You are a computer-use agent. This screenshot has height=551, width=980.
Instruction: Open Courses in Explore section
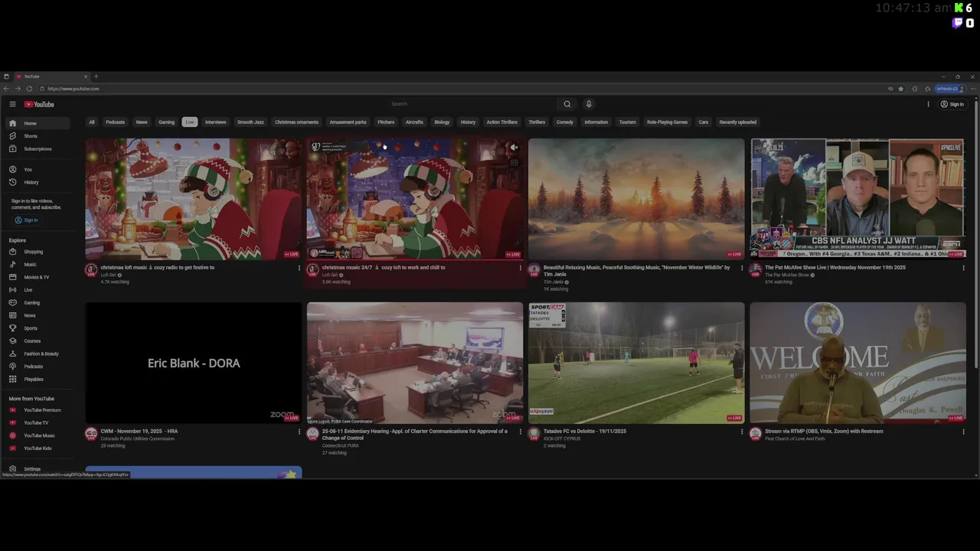pyautogui.click(x=38, y=341)
